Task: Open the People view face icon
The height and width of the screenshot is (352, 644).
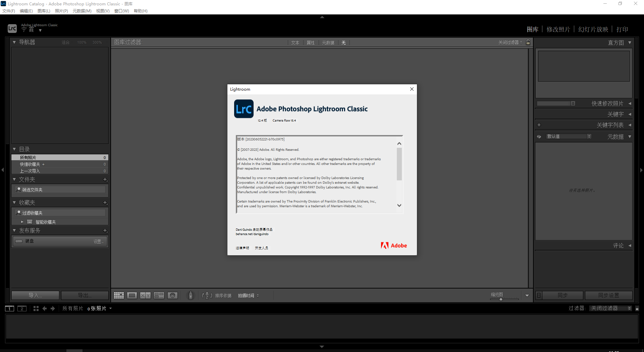Action: tap(172, 295)
